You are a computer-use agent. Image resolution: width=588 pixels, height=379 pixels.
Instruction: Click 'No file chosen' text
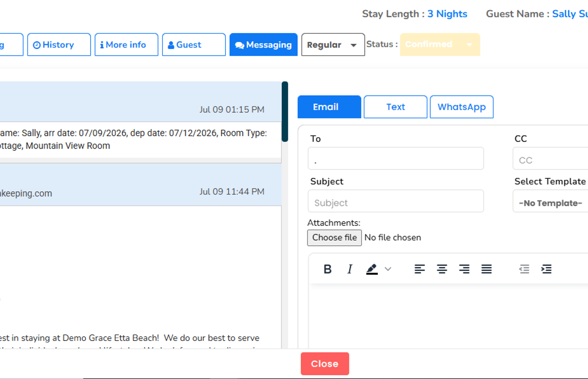[393, 238]
